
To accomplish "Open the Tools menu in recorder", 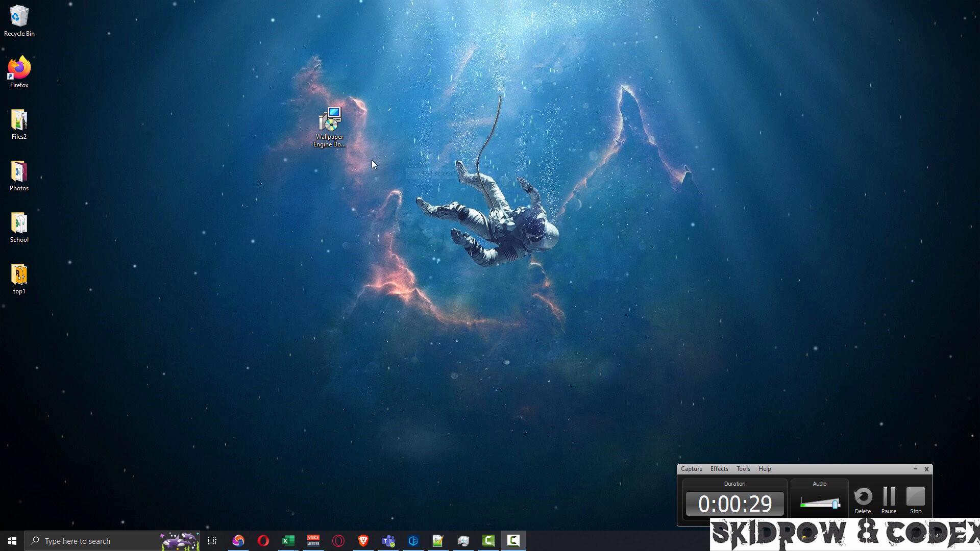I will click(743, 469).
